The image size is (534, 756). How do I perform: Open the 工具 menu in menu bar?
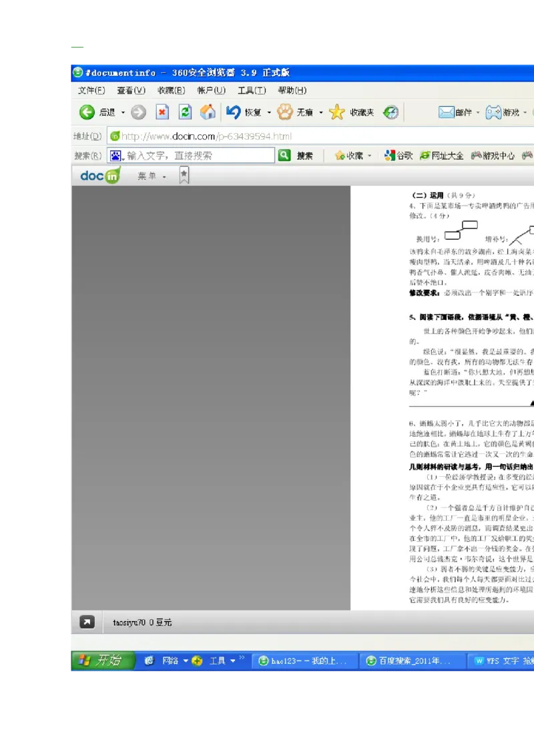pos(250,89)
